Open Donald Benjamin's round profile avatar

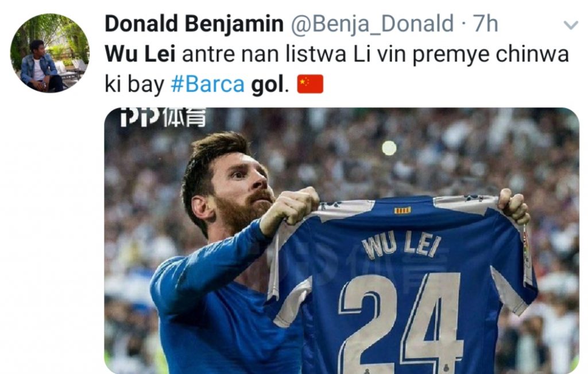pyautogui.click(x=50, y=53)
